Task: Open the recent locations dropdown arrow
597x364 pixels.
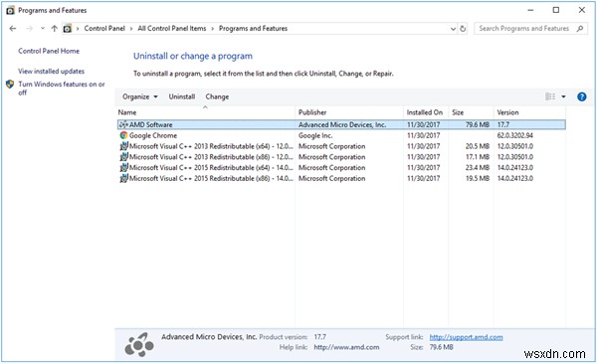Action: tap(42, 28)
